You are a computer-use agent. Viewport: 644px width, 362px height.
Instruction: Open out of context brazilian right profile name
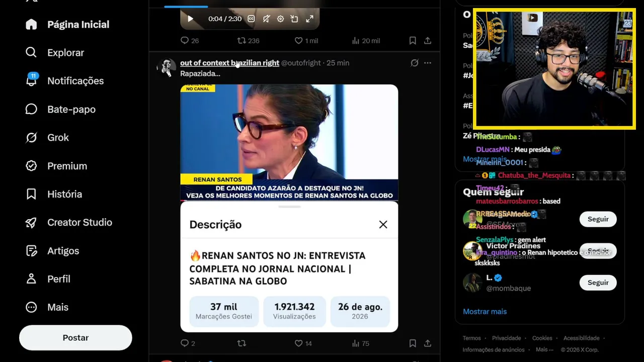coord(229,63)
